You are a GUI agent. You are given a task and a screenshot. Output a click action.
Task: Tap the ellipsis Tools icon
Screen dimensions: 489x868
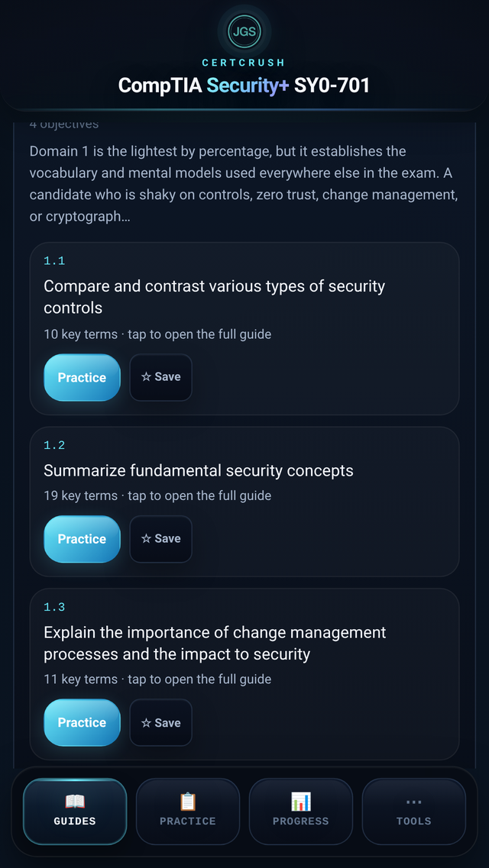413,801
